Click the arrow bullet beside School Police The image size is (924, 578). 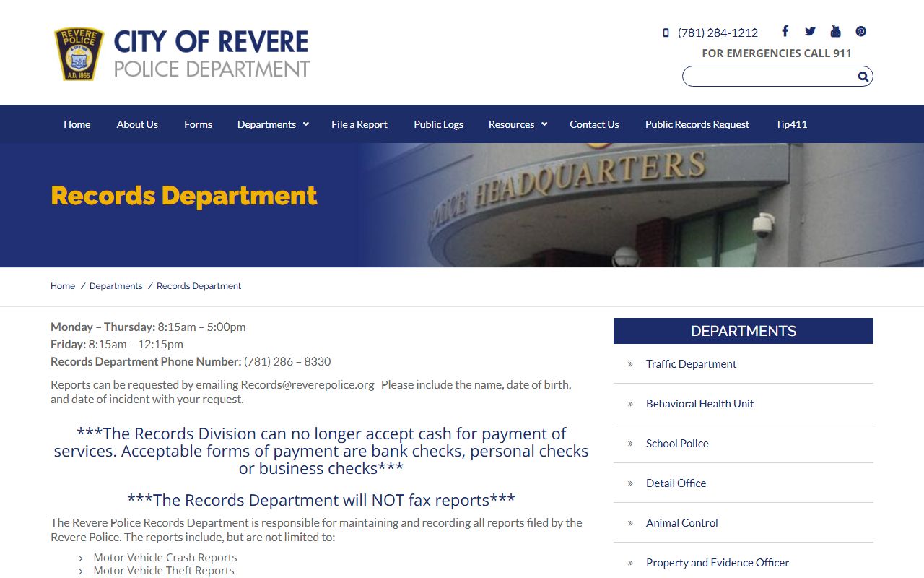630,444
